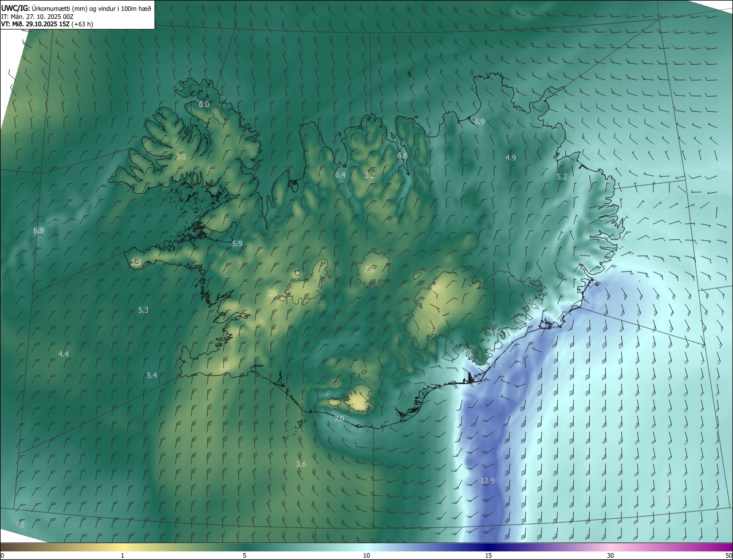Viewport: 733px width, 560px height.
Task: Select the 5.2 value near the east coast
Action: tap(562, 177)
